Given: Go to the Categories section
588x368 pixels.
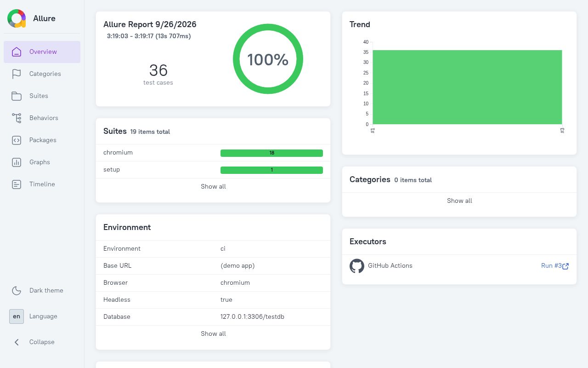Looking at the screenshot, I should [x=42, y=74].
